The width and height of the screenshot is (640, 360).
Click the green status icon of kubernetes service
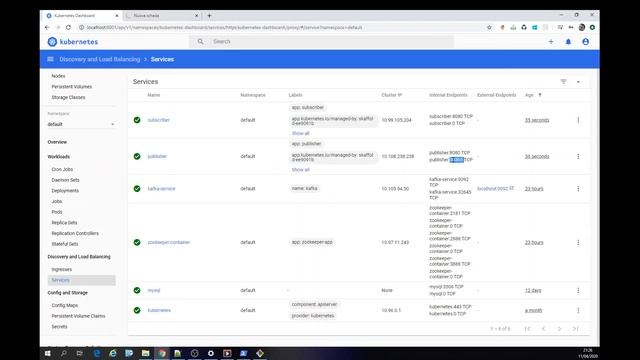[x=137, y=310]
